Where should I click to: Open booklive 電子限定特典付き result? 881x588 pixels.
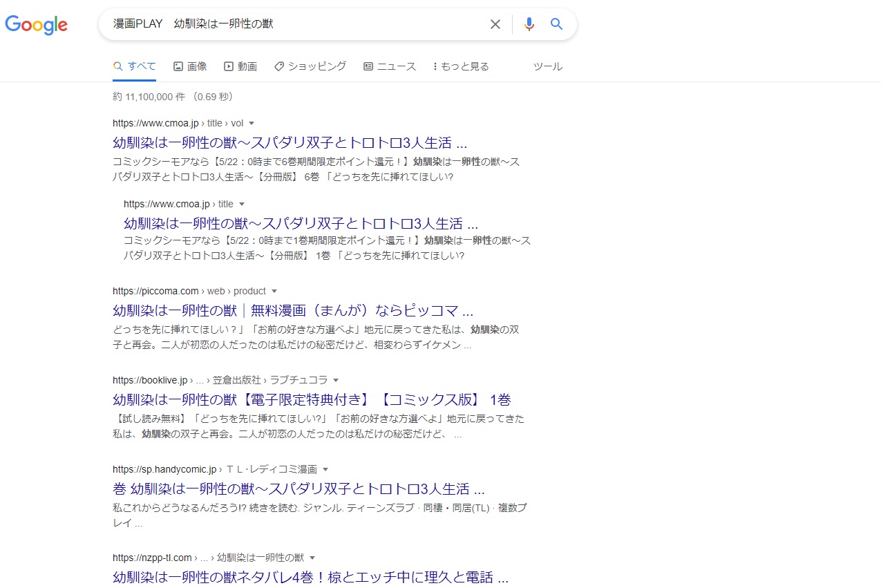[x=312, y=399]
